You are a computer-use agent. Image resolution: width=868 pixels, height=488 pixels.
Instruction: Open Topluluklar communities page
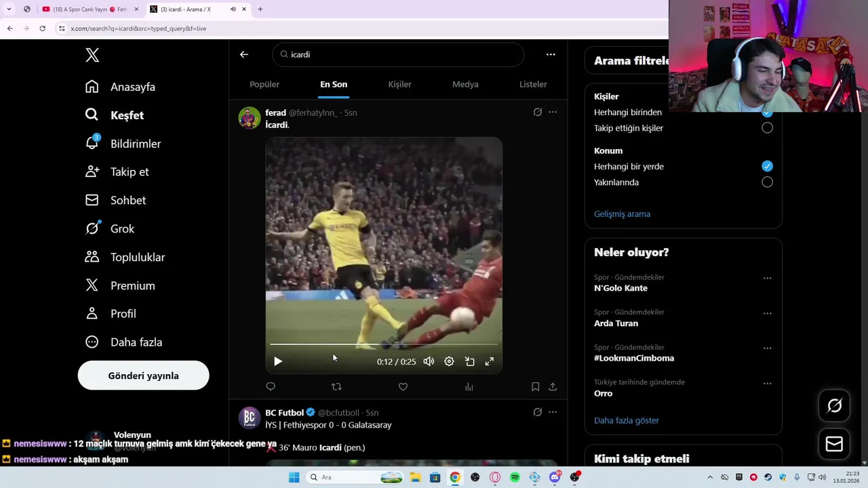[x=125, y=257]
